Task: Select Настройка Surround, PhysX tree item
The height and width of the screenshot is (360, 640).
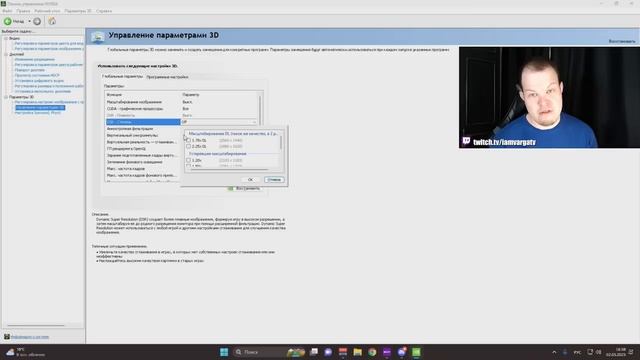Action: 38,113
